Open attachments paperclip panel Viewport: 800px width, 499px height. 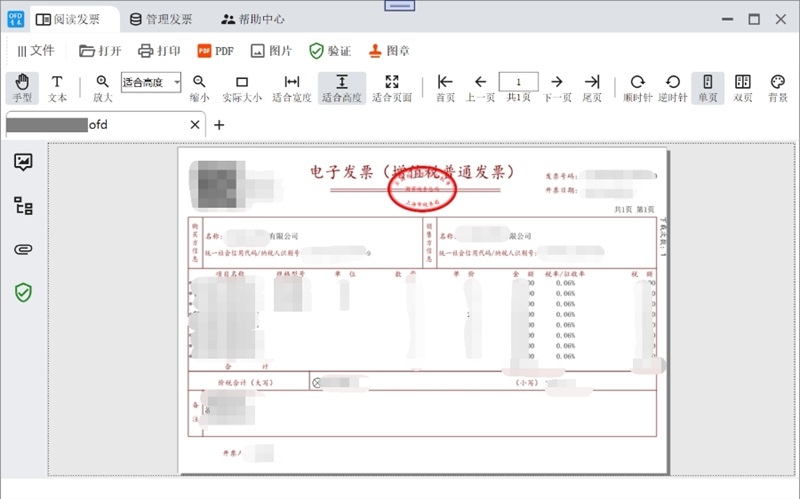coord(23,249)
